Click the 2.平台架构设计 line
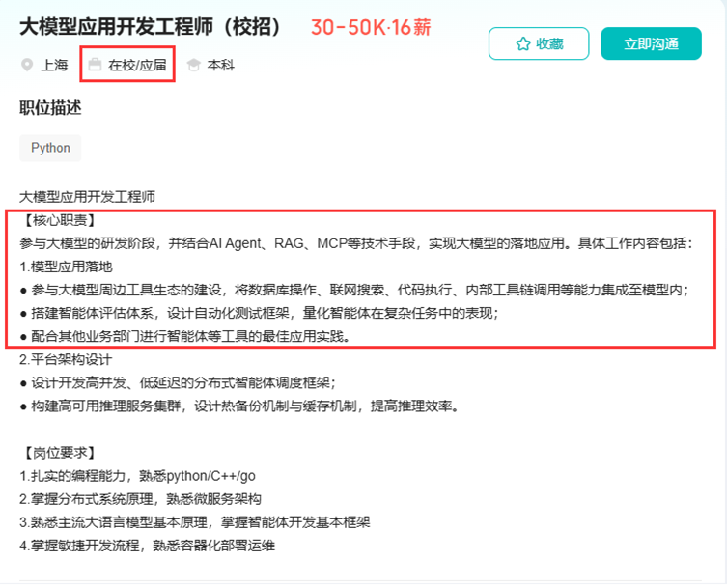 [66, 359]
